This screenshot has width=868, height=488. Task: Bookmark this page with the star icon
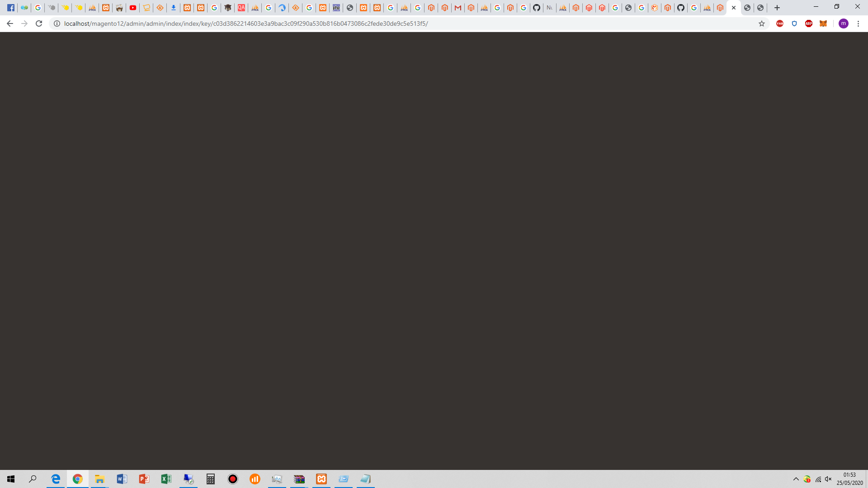tap(762, 23)
